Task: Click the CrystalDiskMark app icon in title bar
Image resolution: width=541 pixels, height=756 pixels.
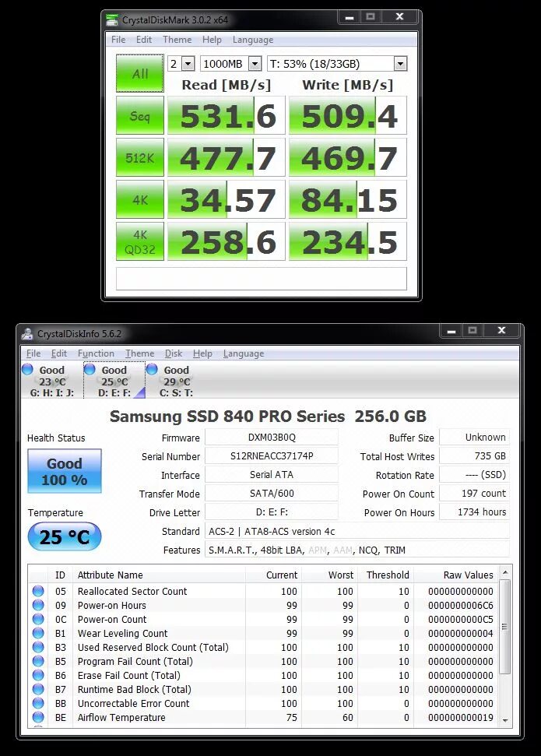Action: 112,19
